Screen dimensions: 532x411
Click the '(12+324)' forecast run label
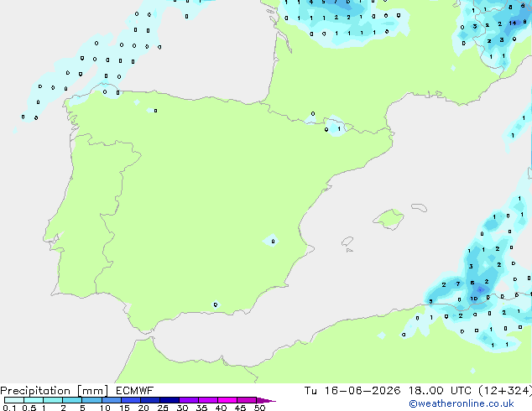pos(505,391)
